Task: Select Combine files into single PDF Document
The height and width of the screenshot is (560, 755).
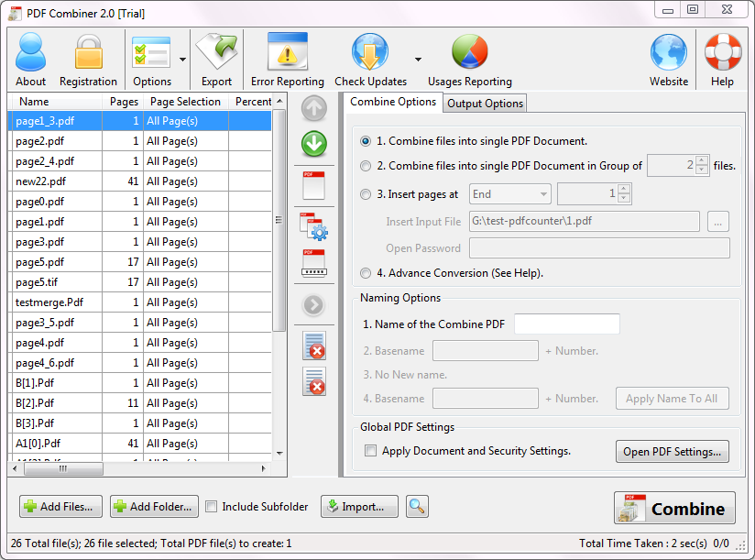Action: coord(366,141)
